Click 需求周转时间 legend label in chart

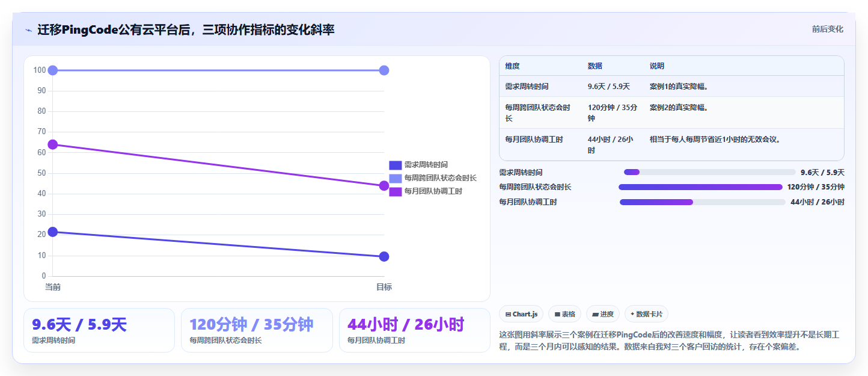[426, 165]
